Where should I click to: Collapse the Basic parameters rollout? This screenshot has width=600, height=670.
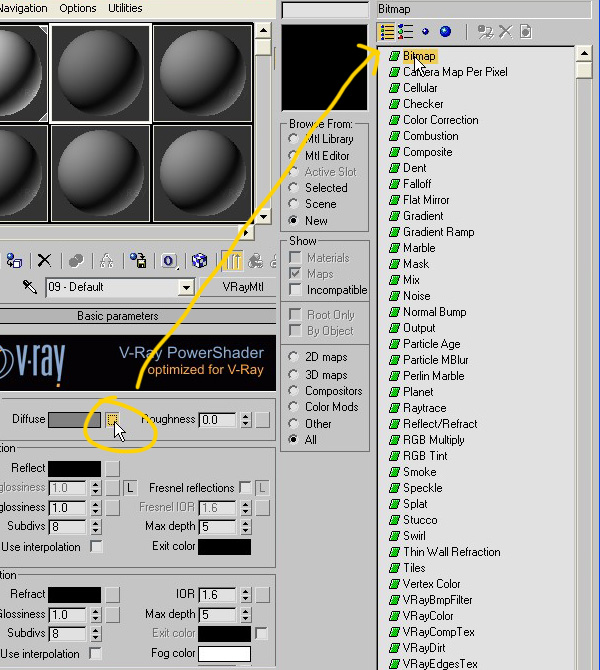point(117,316)
